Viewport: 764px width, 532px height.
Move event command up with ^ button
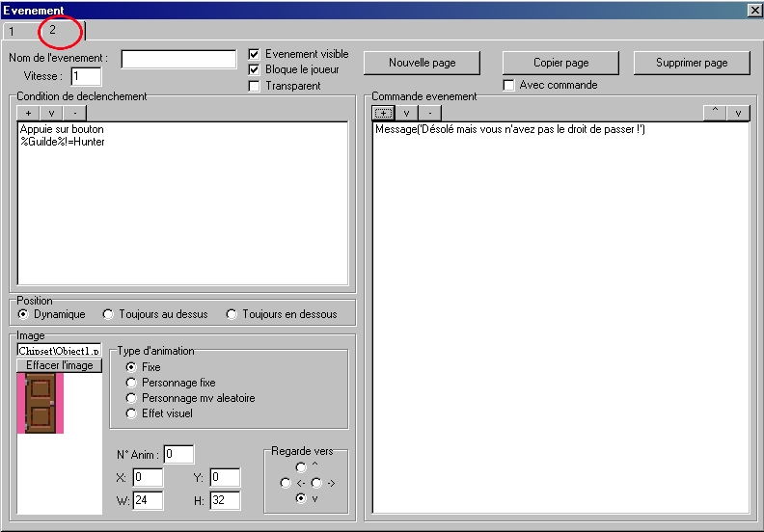(715, 113)
